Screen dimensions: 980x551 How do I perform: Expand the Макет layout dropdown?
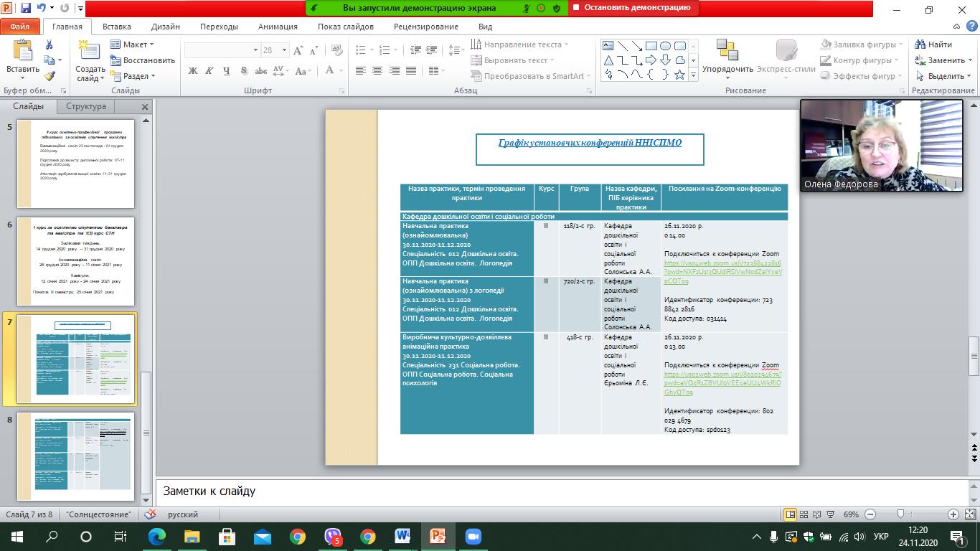(x=133, y=44)
